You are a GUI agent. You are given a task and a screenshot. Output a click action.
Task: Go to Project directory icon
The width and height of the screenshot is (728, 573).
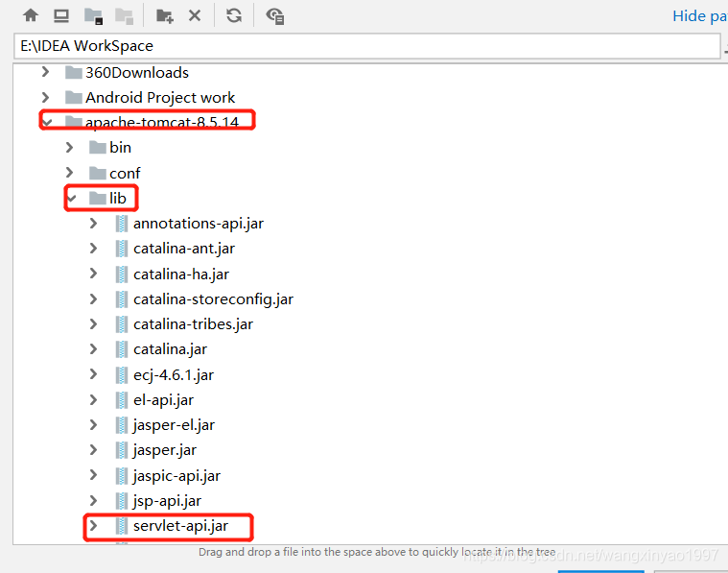(x=93, y=16)
